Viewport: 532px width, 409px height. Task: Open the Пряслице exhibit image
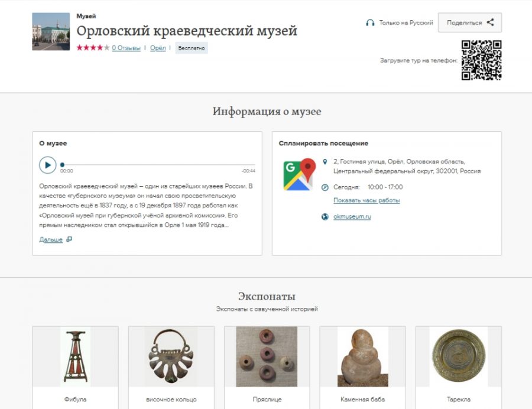coord(267,356)
